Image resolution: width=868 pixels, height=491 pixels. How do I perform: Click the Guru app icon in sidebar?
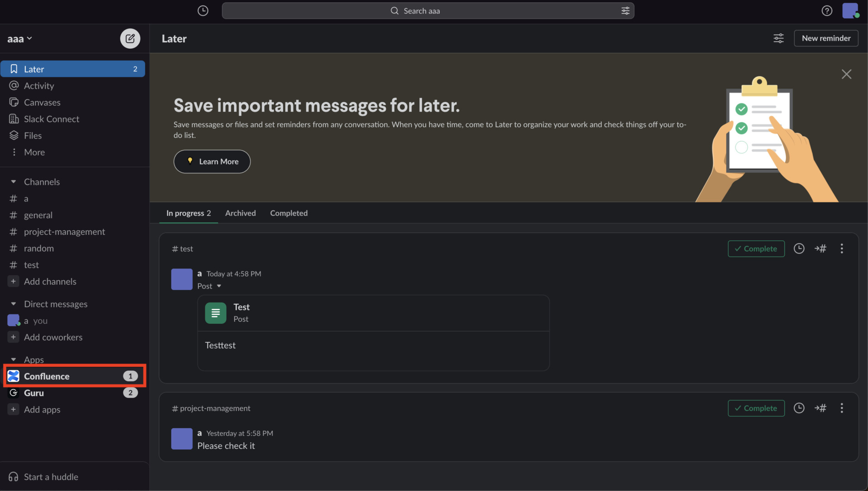(14, 393)
